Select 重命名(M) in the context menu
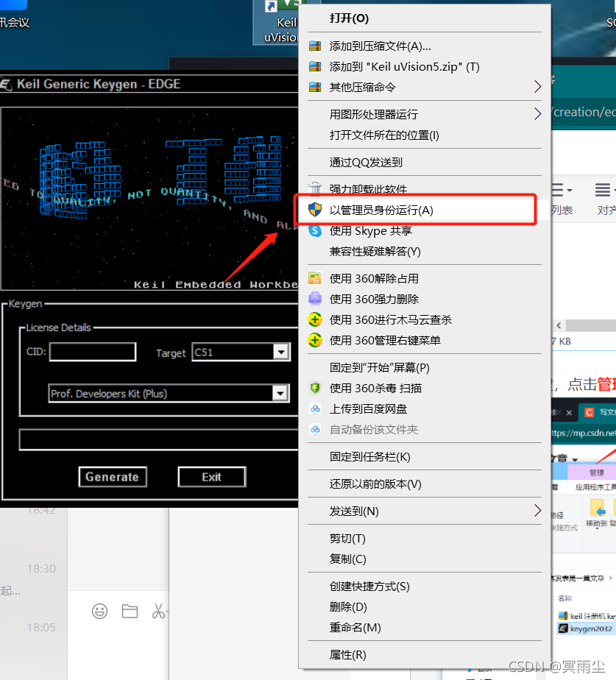This screenshot has width=616, height=680. tap(425, 628)
